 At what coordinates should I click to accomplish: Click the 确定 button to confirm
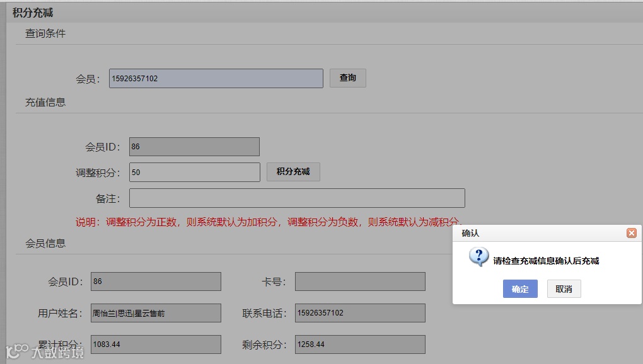point(519,289)
